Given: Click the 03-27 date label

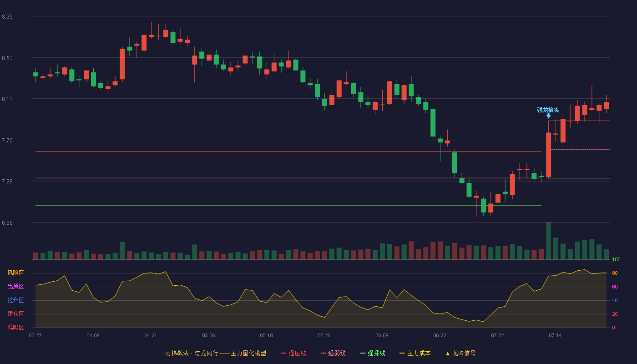Looking at the screenshot, I should click(x=35, y=335).
